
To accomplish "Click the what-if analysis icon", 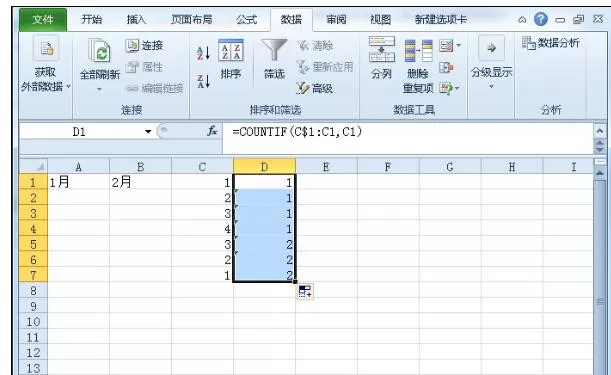I will coord(446,88).
